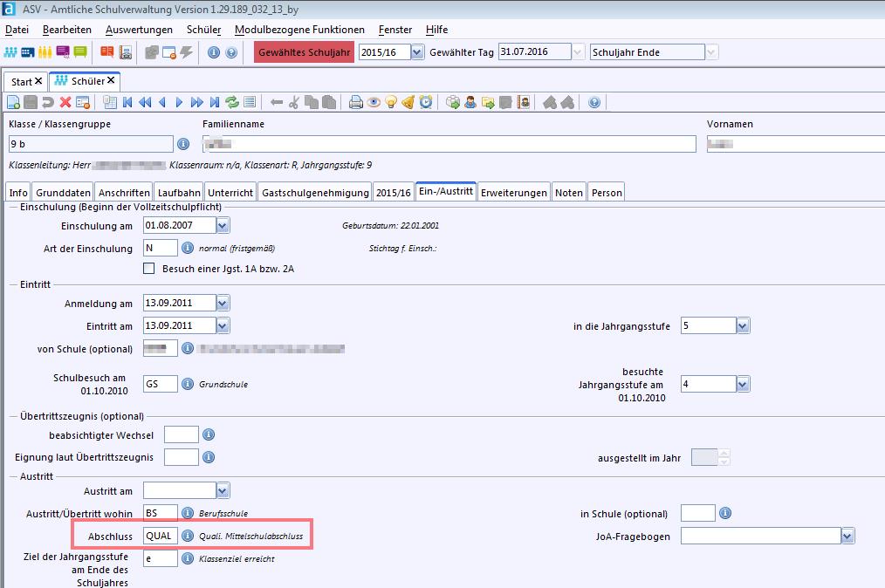Viewport: 885px width, 588px height.
Task: Go to previous record arrow
Action: click(162, 102)
